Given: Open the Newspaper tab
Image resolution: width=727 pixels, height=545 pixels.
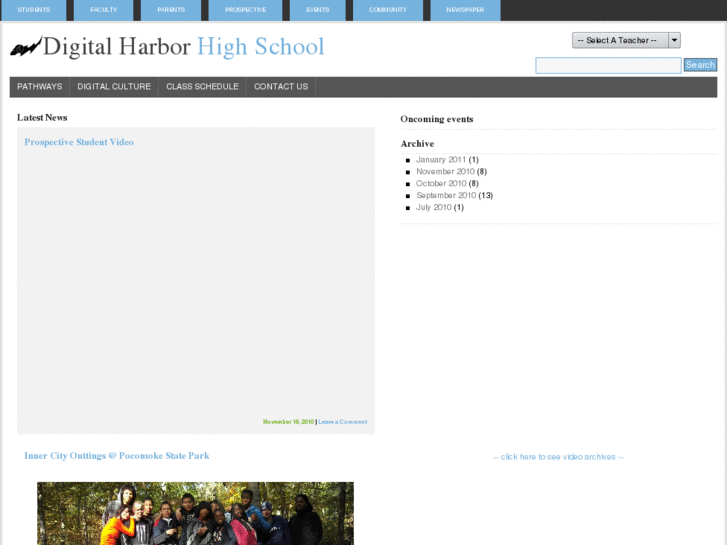Looking at the screenshot, I should point(465,10).
